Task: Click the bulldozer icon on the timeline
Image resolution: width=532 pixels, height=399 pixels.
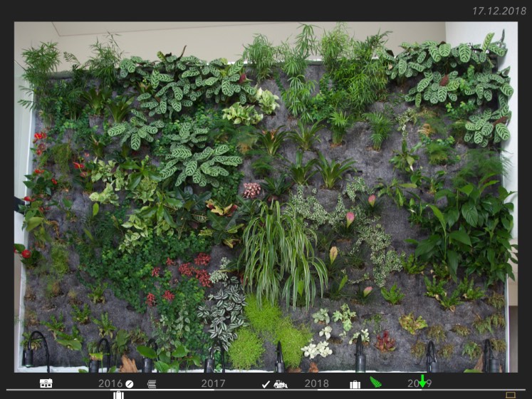Action: (x=281, y=383)
